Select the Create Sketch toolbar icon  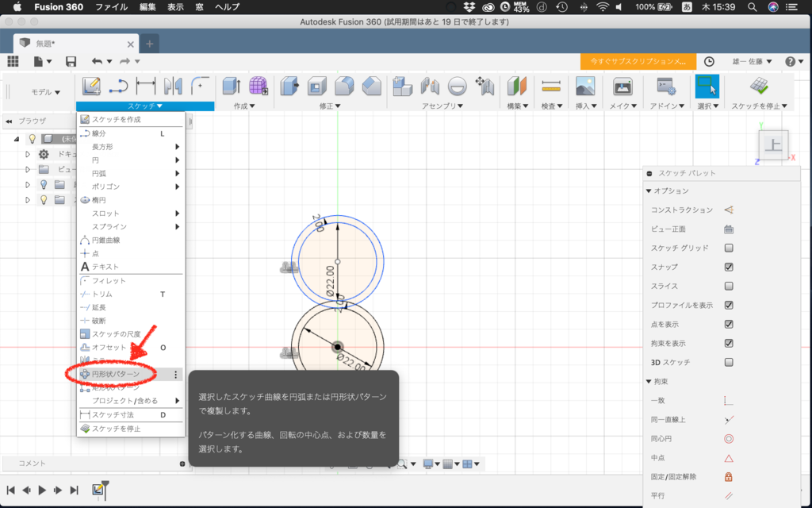coord(92,86)
